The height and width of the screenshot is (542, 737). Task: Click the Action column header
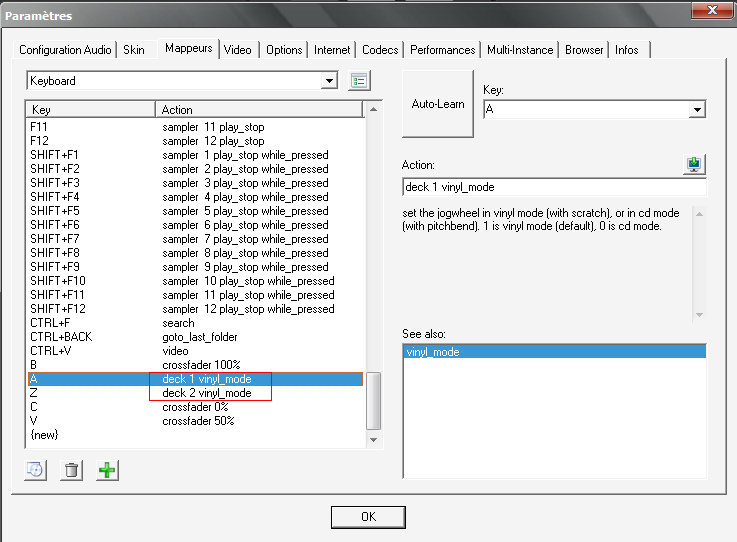[260, 109]
